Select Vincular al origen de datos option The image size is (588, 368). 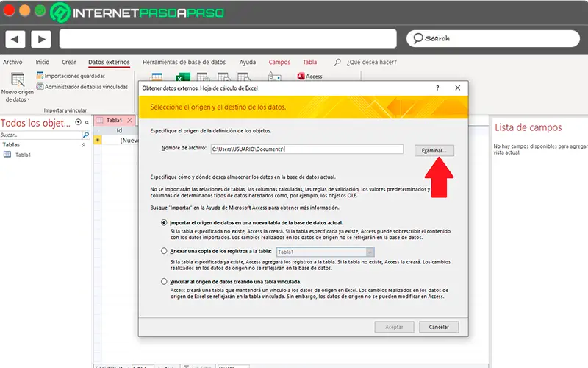coord(164,281)
